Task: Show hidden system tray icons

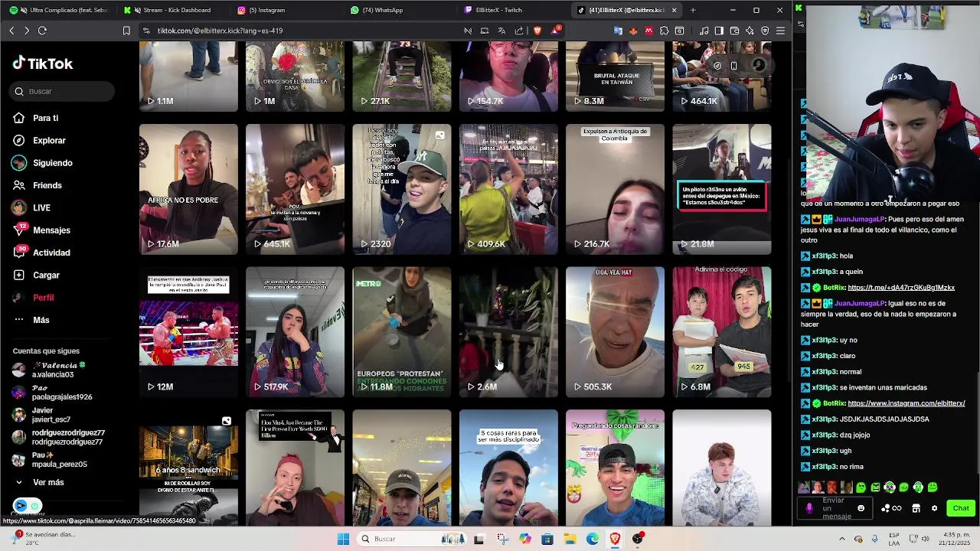Action: 842,539
